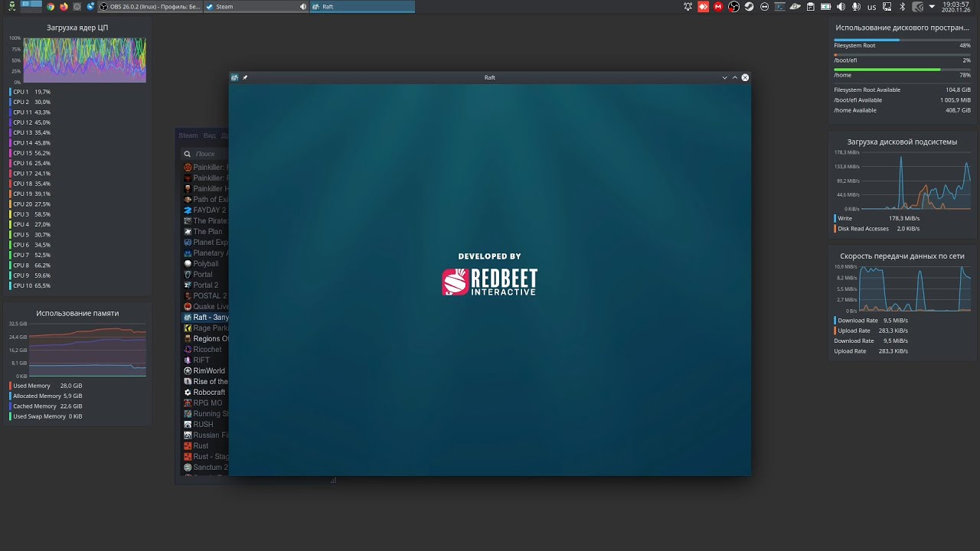Click the Raft window menu icon

234,77
